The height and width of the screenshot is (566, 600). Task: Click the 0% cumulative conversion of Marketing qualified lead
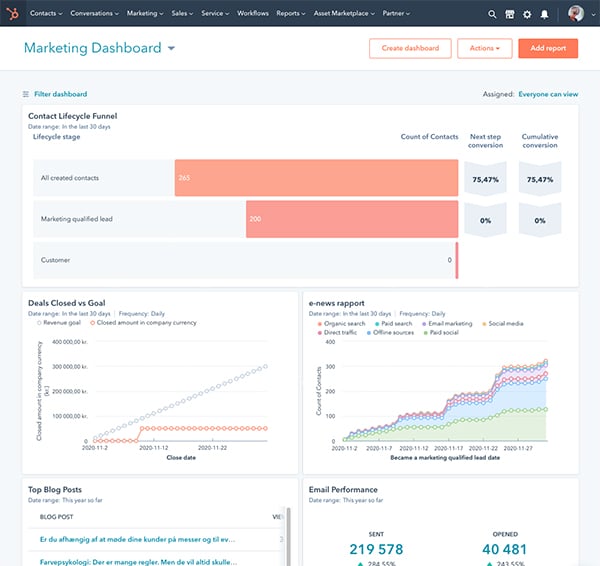540,220
